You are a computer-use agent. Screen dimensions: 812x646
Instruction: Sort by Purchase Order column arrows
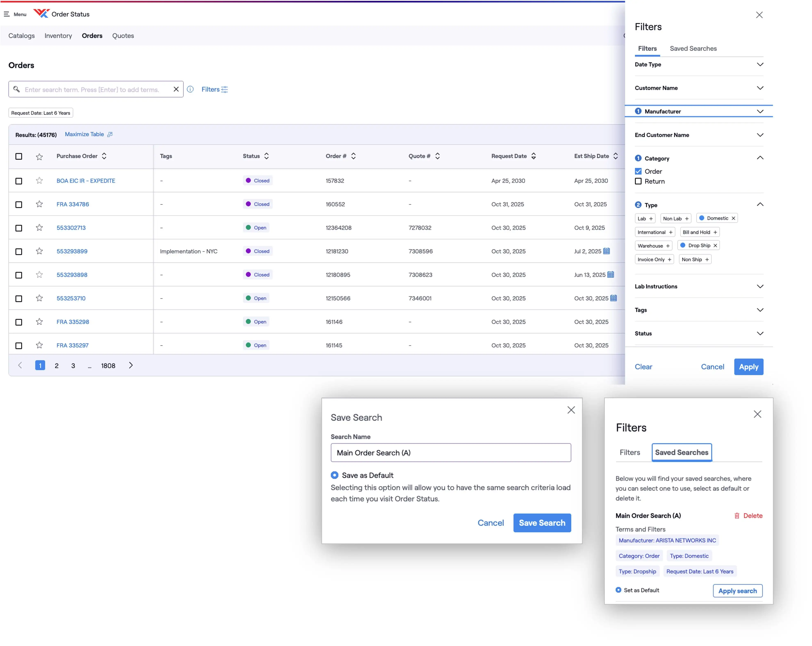104,156
